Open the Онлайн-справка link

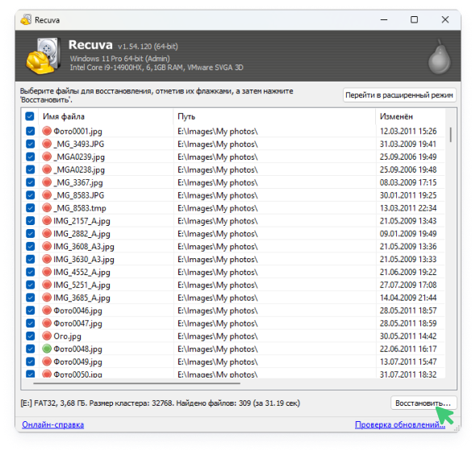[x=52, y=424]
